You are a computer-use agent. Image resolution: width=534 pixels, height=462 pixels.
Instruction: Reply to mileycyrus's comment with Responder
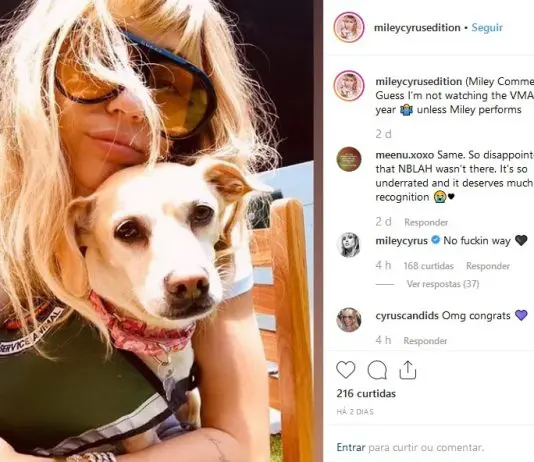tap(488, 266)
